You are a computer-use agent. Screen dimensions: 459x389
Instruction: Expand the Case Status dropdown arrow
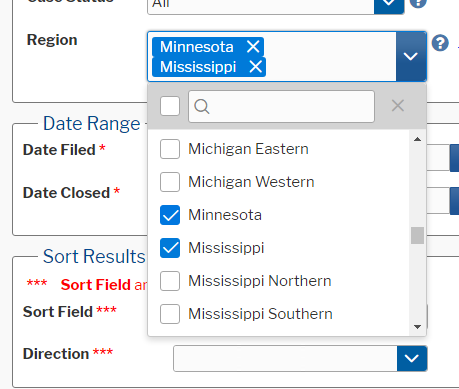tap(389, 4)
